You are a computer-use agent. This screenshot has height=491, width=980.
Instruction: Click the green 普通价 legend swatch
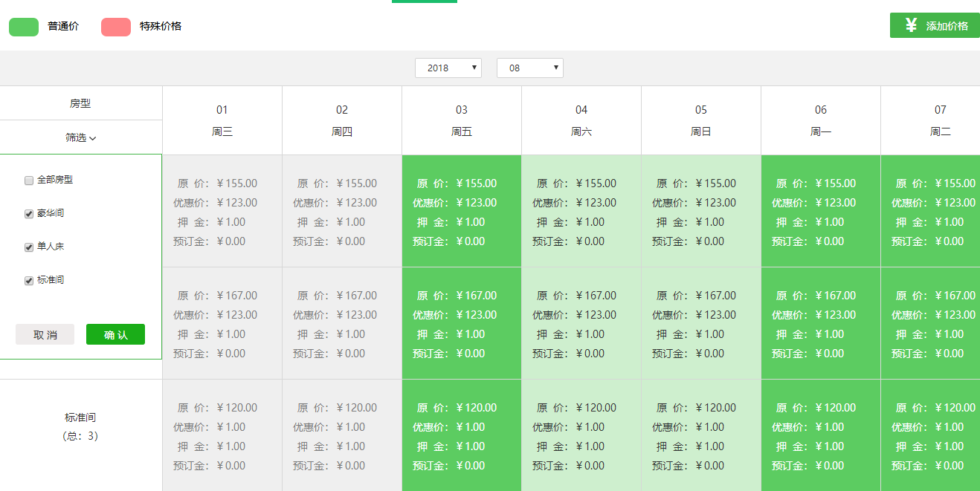tap(24, 27)
